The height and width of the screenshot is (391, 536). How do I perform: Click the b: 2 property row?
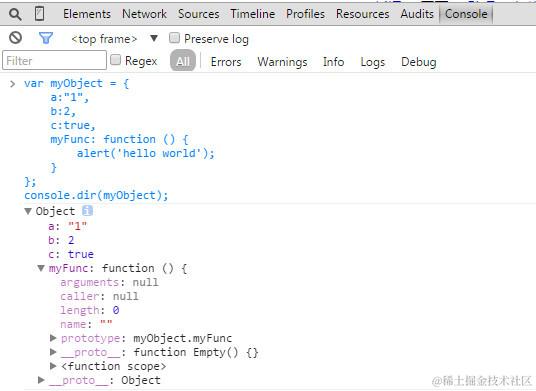click(61, 240)
